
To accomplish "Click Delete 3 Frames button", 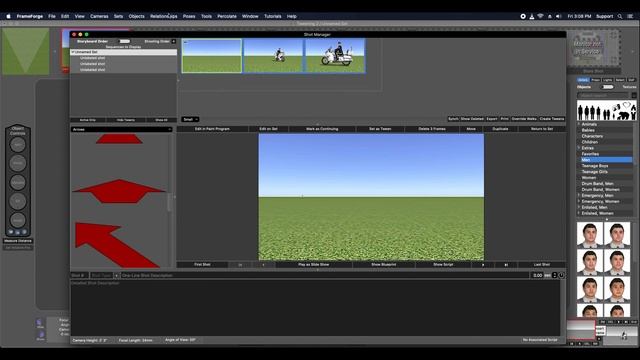I will (432, 129).
